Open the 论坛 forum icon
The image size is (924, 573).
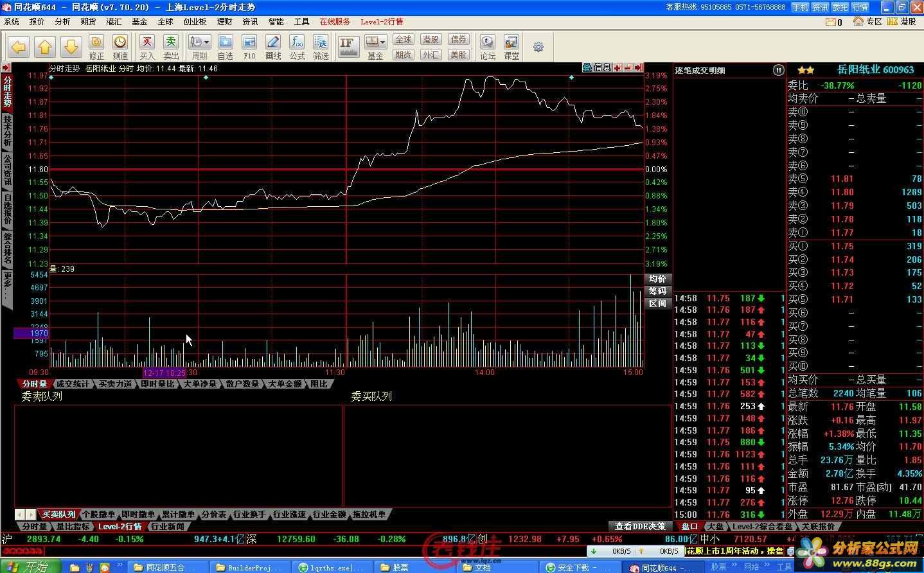coord(488,48)
